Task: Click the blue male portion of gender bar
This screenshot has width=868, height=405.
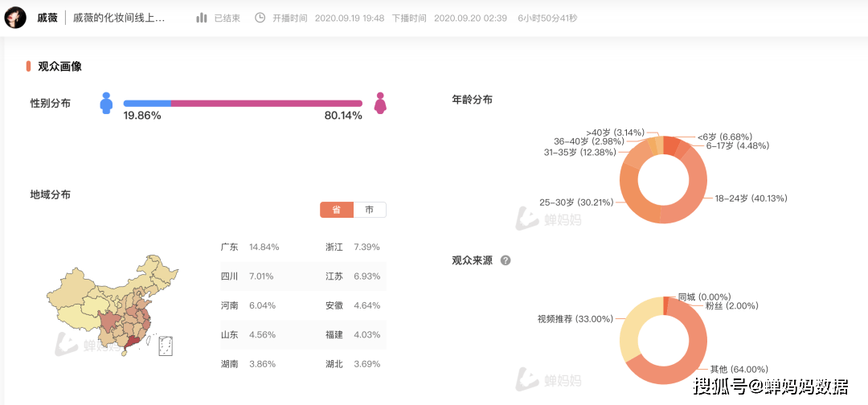Action: (147, 104)
